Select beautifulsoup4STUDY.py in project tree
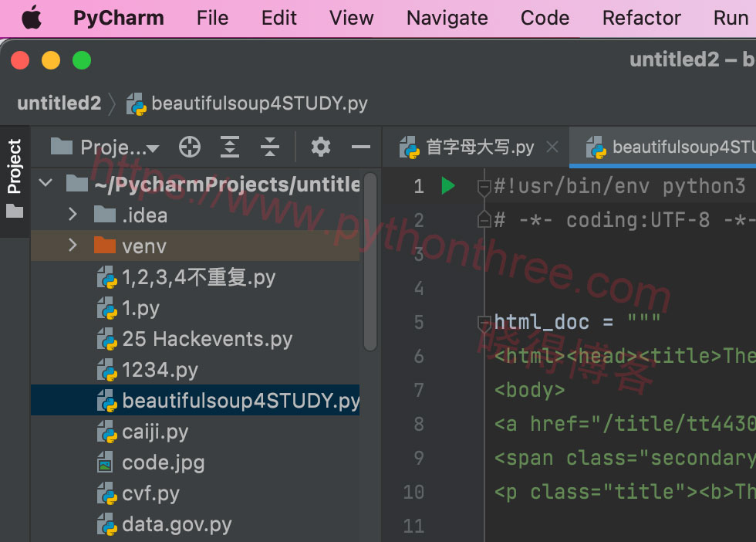Image resolution: width=756 pixels, height=542 pixels. 195,400
